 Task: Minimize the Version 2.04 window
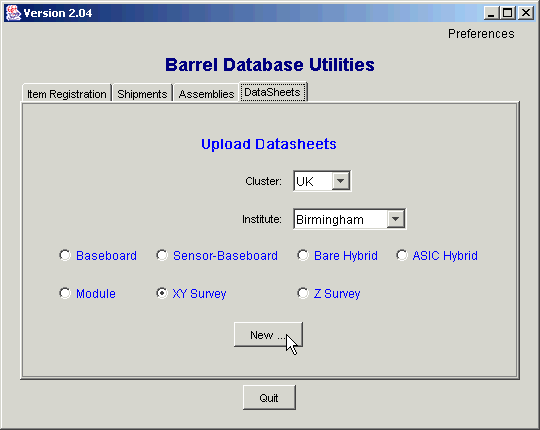491,13
